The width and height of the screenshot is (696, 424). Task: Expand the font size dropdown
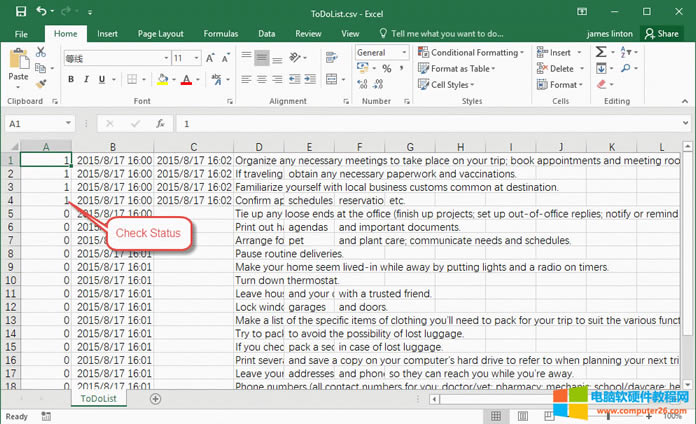195,58
